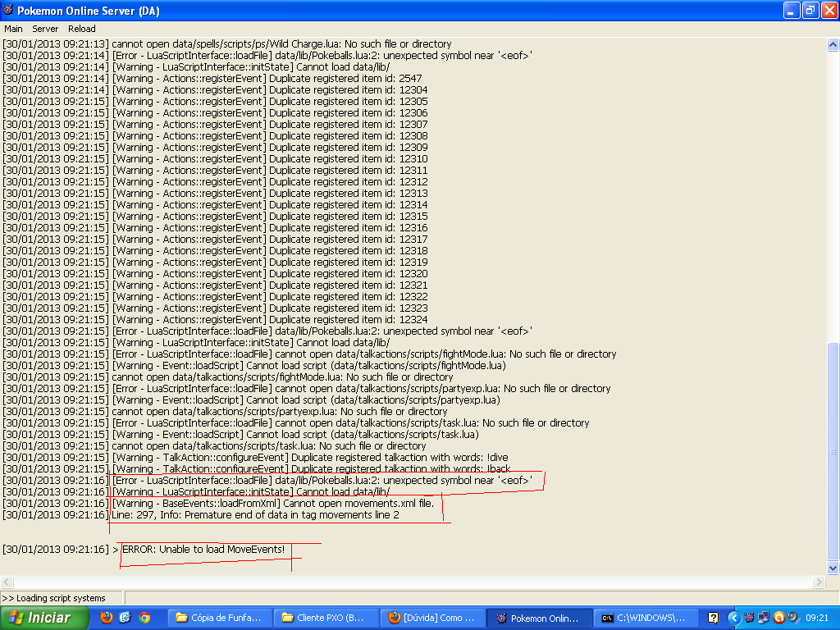Switch to the Cópia de Funfa... folder window

218,618
